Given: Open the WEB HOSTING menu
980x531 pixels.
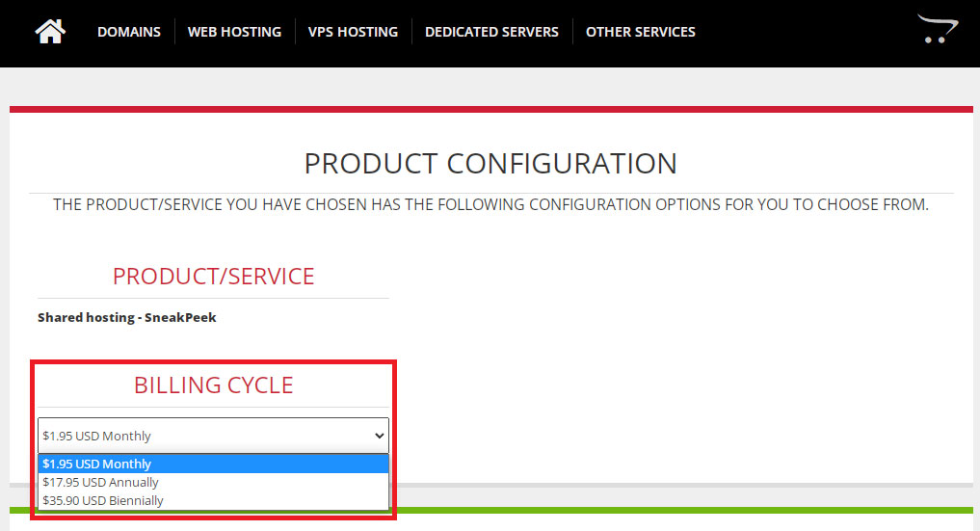Looking at the screenshot, I should pyautogui.click(x=234, y=32).
